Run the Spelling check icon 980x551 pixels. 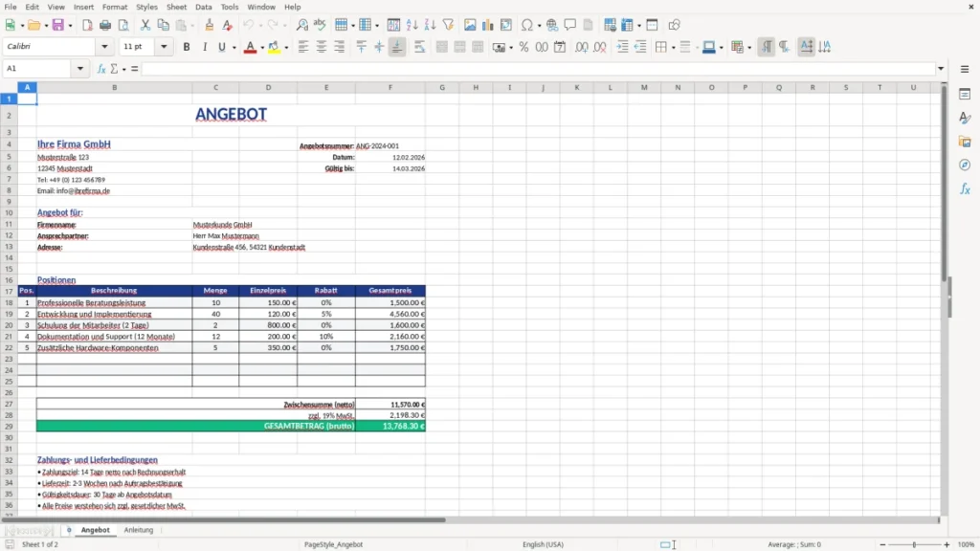[x=320, y=25]
